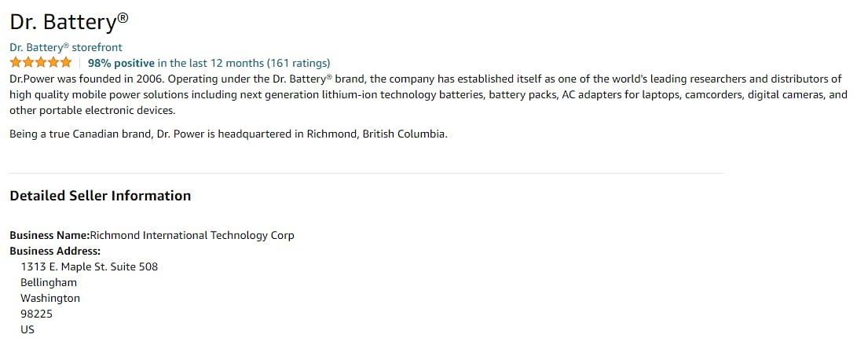Click the US country line
868x349 pixels.
(27, 329)
